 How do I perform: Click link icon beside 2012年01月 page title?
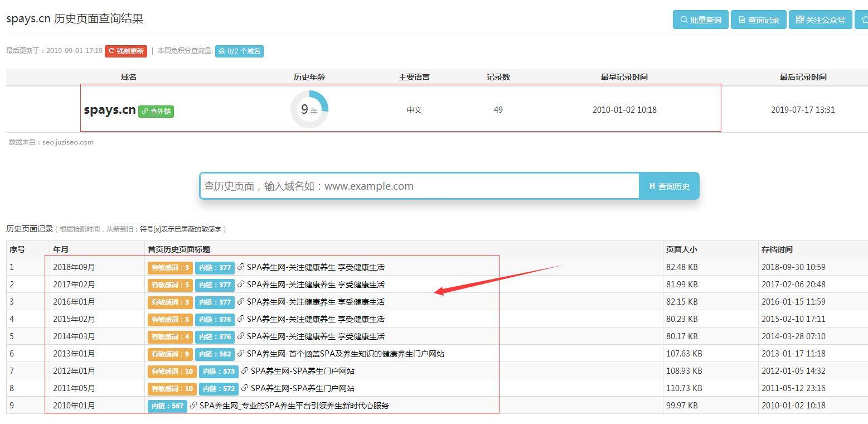(245, 371)
